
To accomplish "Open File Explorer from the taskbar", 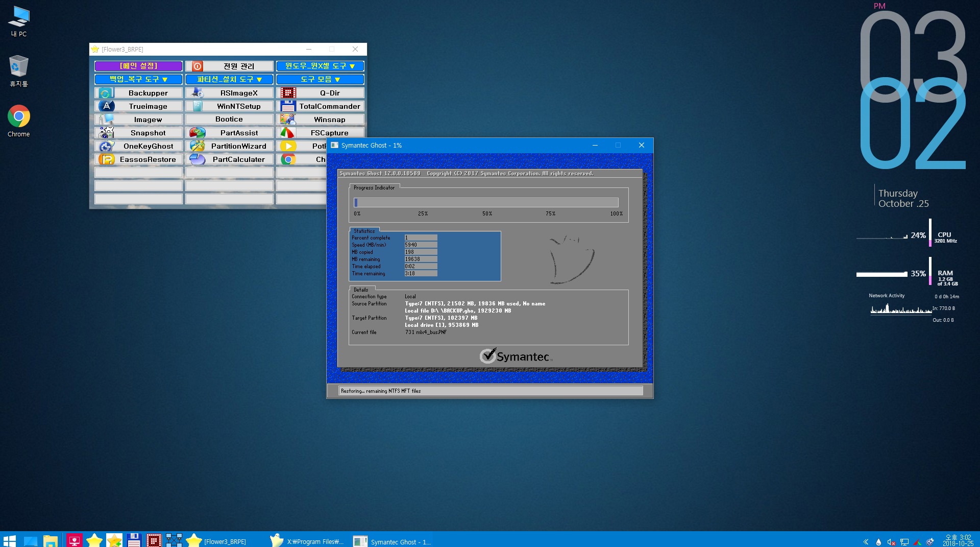I will pos(51,540).
